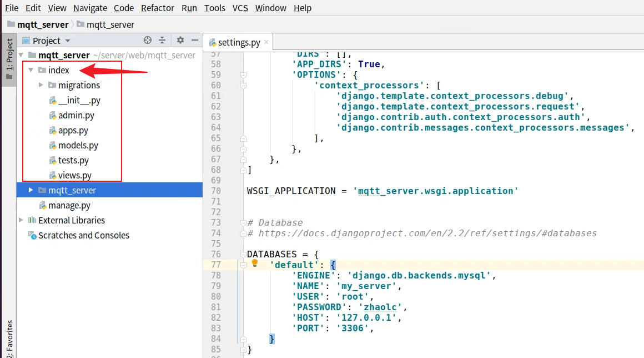
Task: Toggle the 1: Project side tool window tab
Action: (9, 59)
